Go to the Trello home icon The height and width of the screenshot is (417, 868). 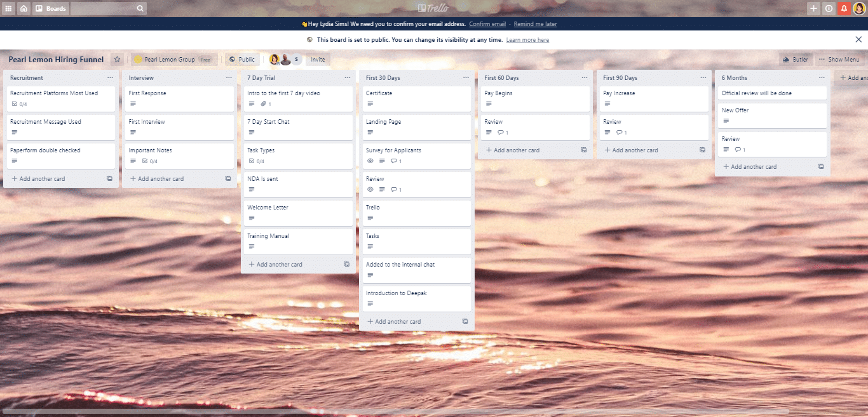point(24,8)
